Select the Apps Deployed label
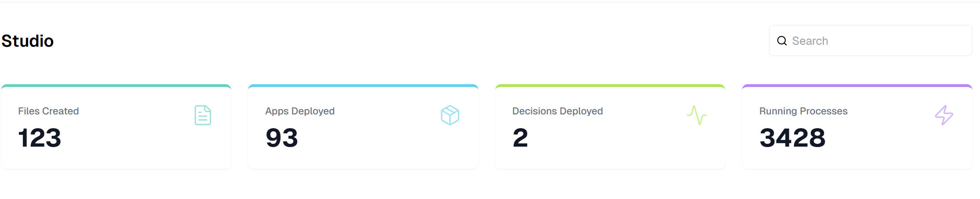Screen dimensions: 980x199 (300, 111)
